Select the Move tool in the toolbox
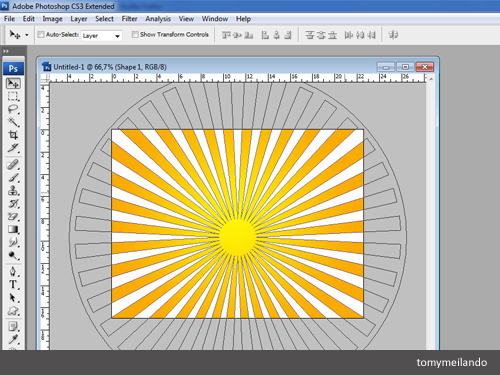 (x=13, y=83)
